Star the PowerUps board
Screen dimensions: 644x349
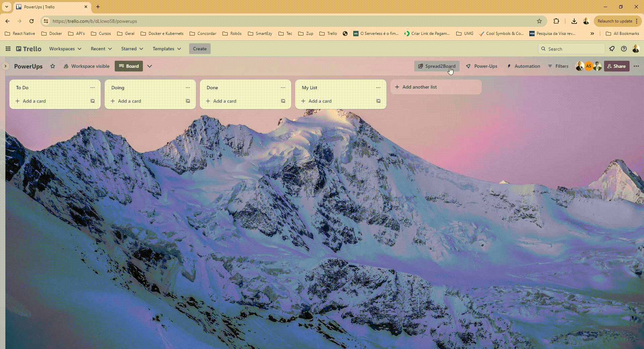click(x=53, y=66)
